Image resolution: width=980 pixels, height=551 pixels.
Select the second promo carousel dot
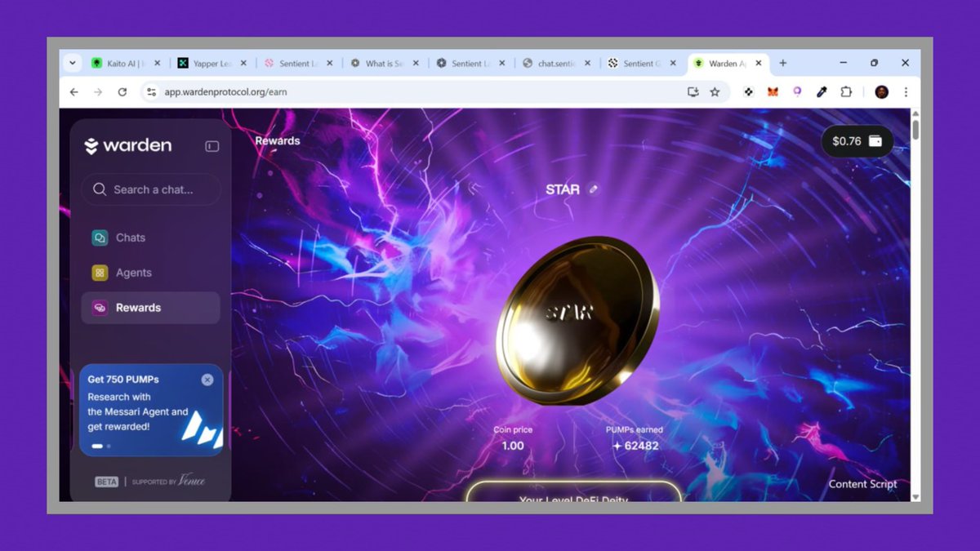point(109,447)
